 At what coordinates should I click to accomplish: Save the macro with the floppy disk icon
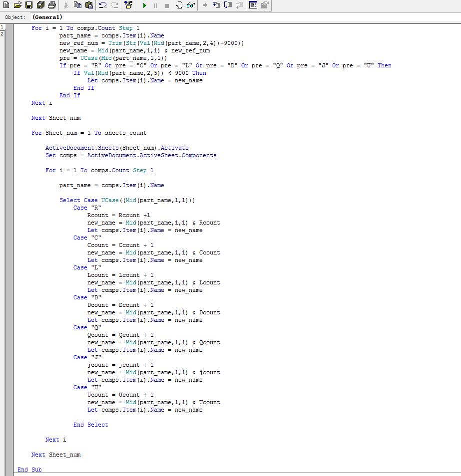(x=29, y=5)
